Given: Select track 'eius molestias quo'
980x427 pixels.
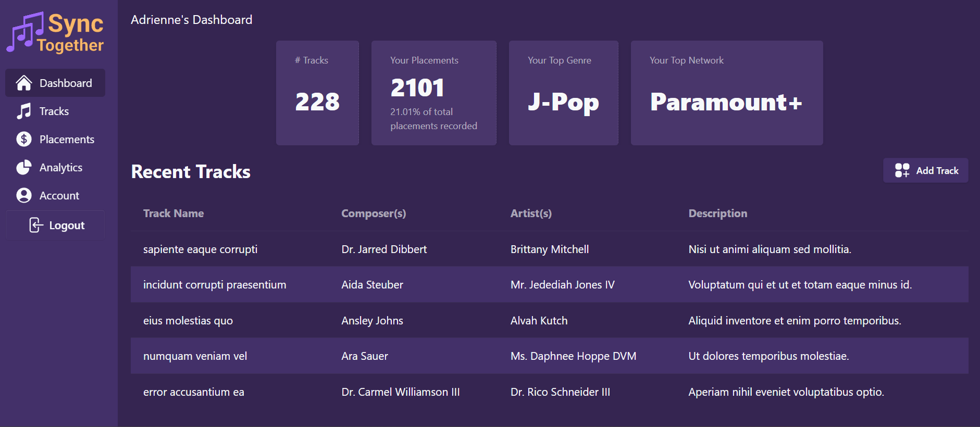Looking at the screenshot, I should 188,321.
